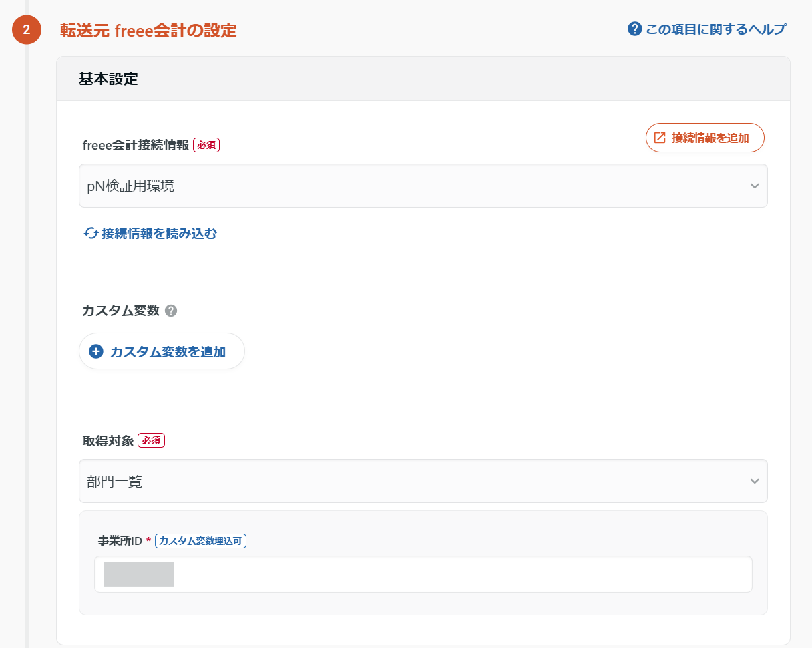
Task: Click the 事業所ID label
Action: [120, 541]
